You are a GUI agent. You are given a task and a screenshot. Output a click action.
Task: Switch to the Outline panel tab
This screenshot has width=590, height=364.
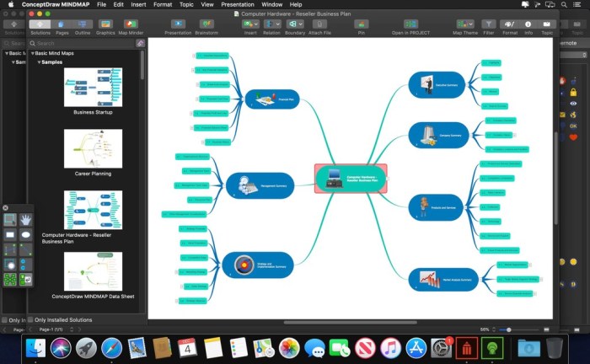[83, 24]
